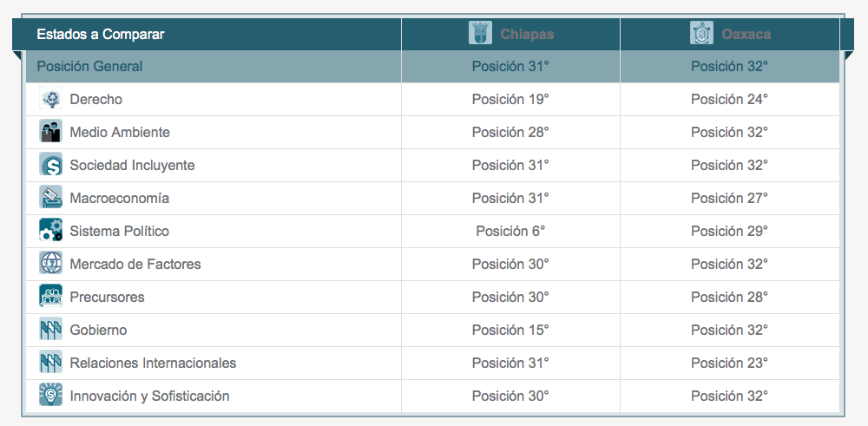Click the Chiapas state coat of arms
The height and width of the screenshot is (426, 868).
pyautogui.click(x=480, y=33)
